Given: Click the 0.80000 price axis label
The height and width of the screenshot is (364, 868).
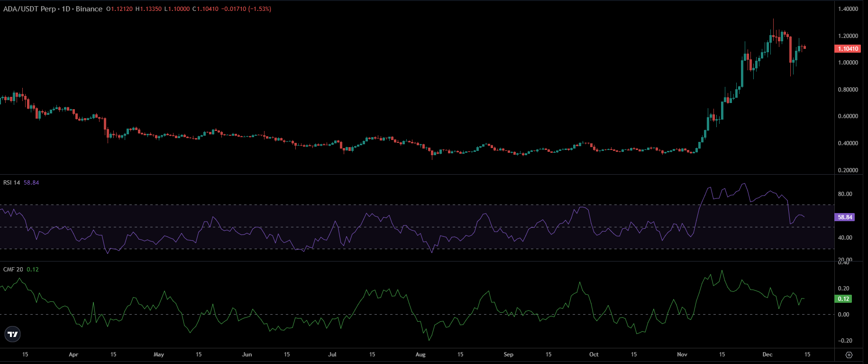Looking at the screenshot, I should pyautogui.click(x=848, y=90).
